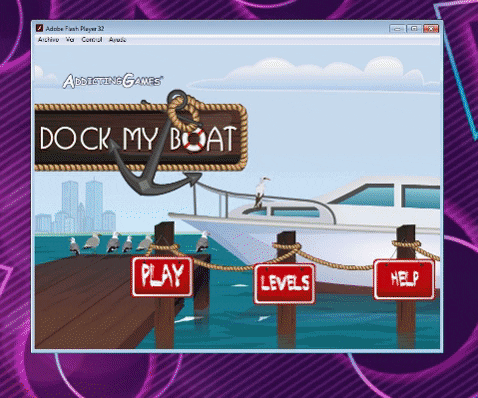Minimize the Flash Player window

[397, 29]
